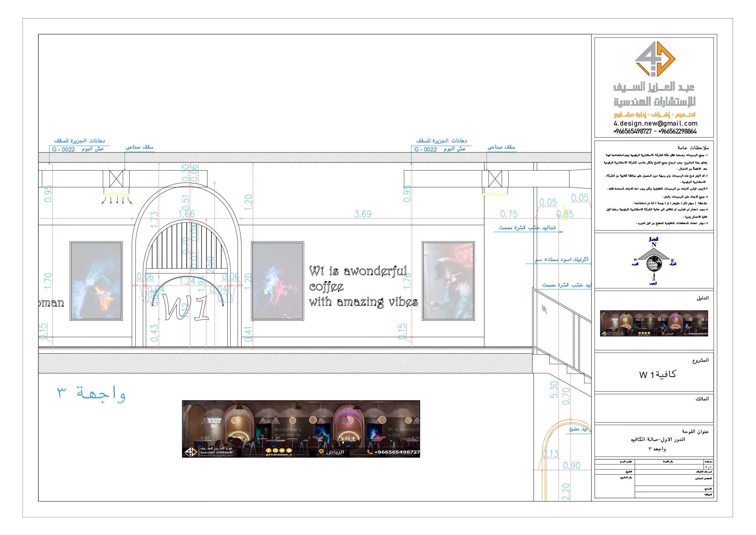The image size is (756, 535).
Task: Select the 1.73 dimension value
Action: click(x=154, y=220)
